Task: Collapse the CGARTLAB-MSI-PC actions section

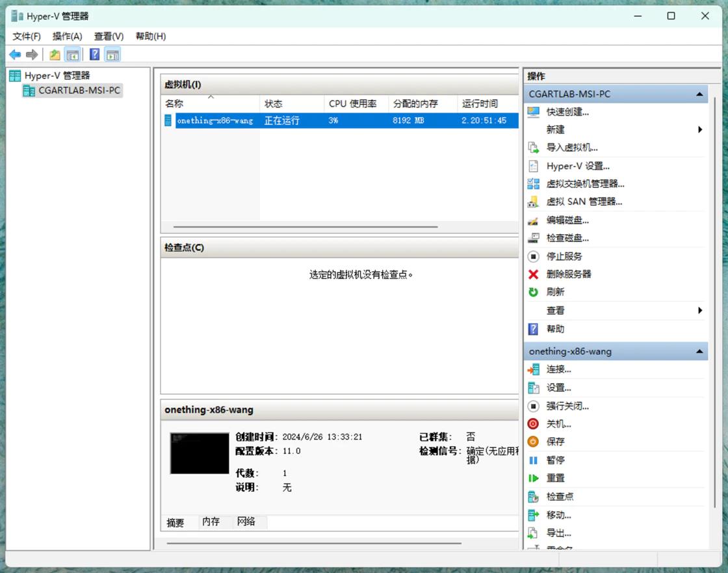Action: [x=699, y=94]
